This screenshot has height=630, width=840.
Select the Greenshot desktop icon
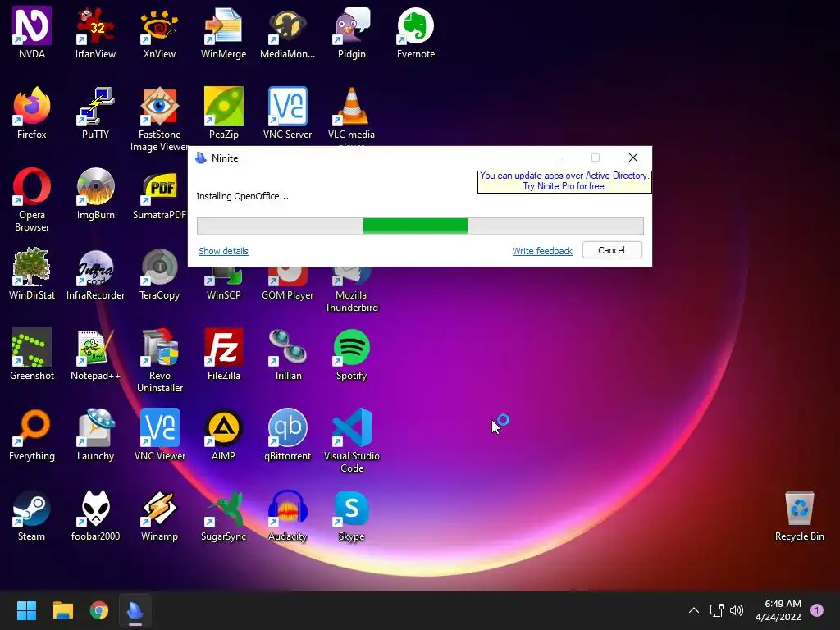pyautogui.click(x=32, y=347)
